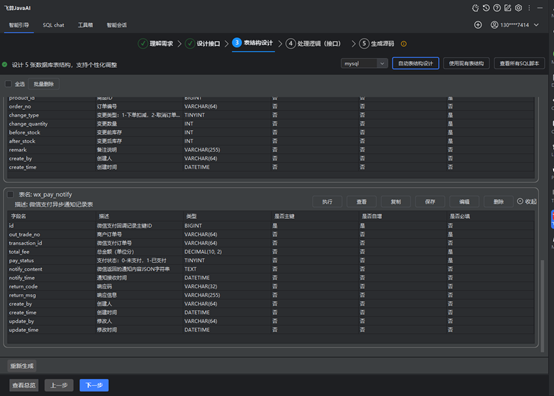Open the edit/feedback pencil icon
The image size is (554, 396).
click(508, 8)
